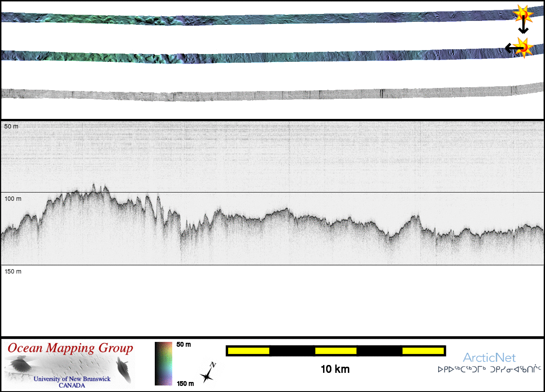Image resolution: width=545 pixels, height=392 pixels.
Task: Click the University of New Brunswick text
Action: [72, 379]
